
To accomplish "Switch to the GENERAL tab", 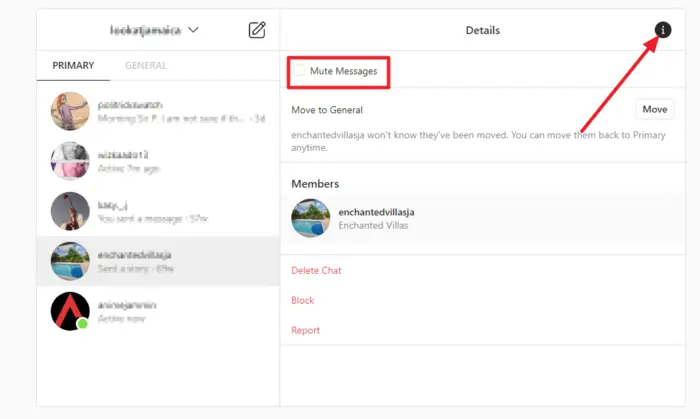I will click(146, 66).
